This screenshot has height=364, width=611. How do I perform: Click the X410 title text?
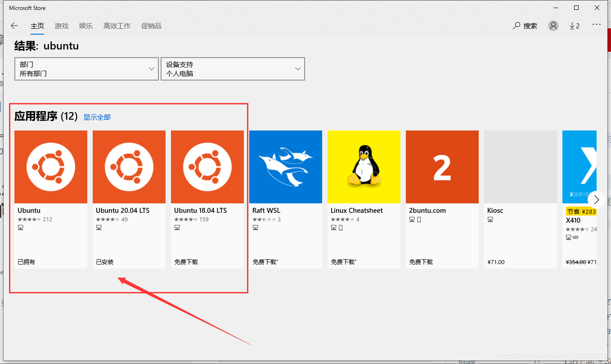(573, 220)
